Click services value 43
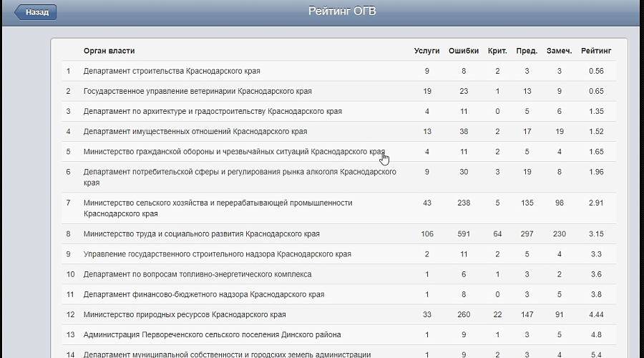 click(427, 203)
